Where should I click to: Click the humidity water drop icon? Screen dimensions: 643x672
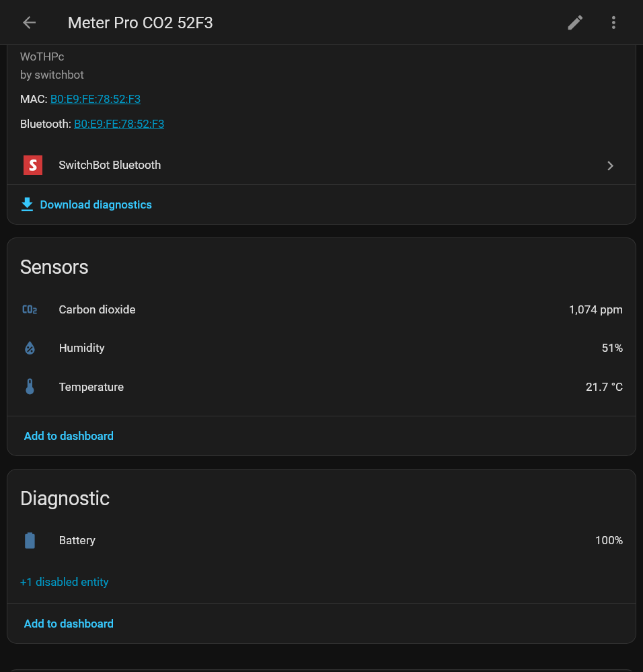[30, 348]
